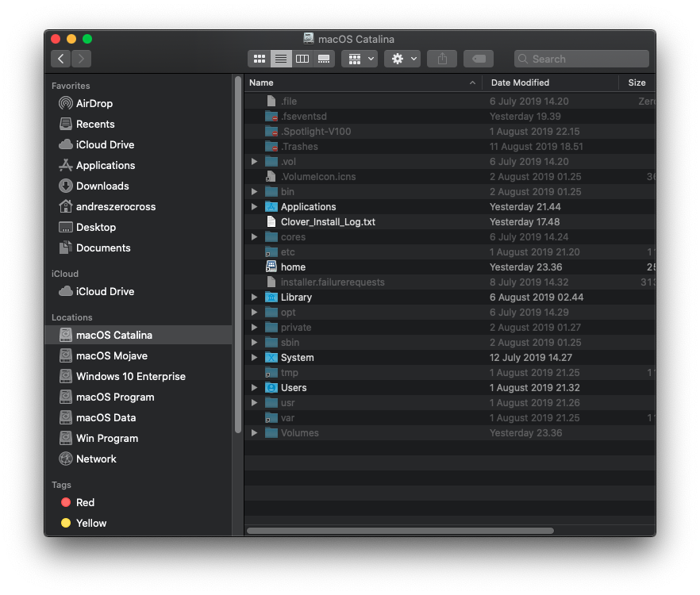
Task: Expand the System folder
Action: pos(254,358)
